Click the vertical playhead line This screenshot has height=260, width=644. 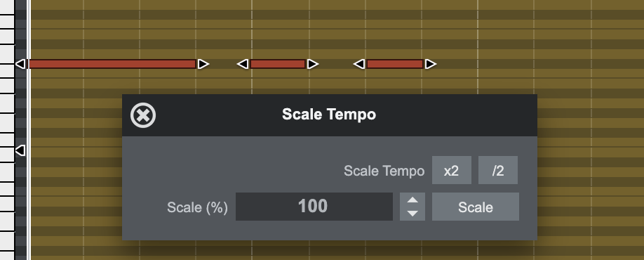(x=28, y=130)
